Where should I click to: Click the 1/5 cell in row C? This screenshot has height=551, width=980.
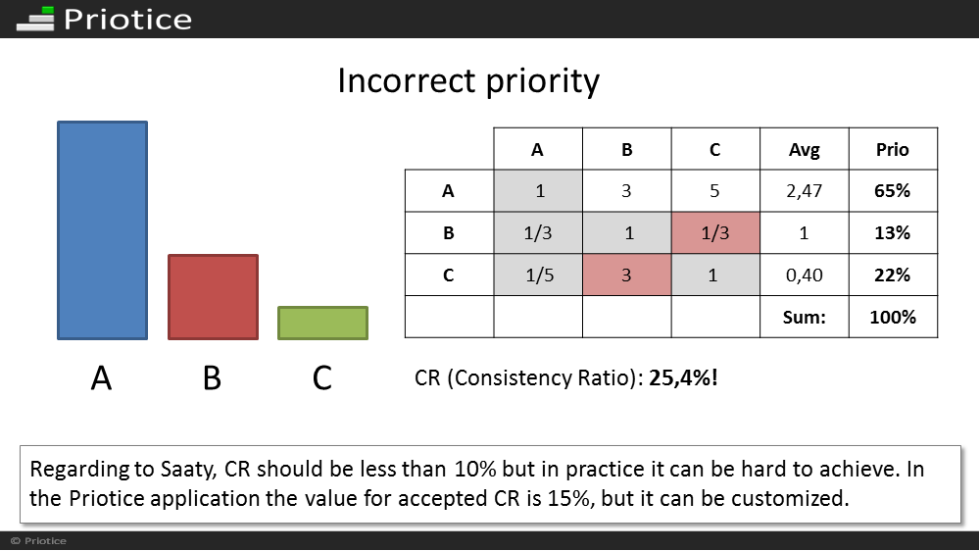coord(538,275)
